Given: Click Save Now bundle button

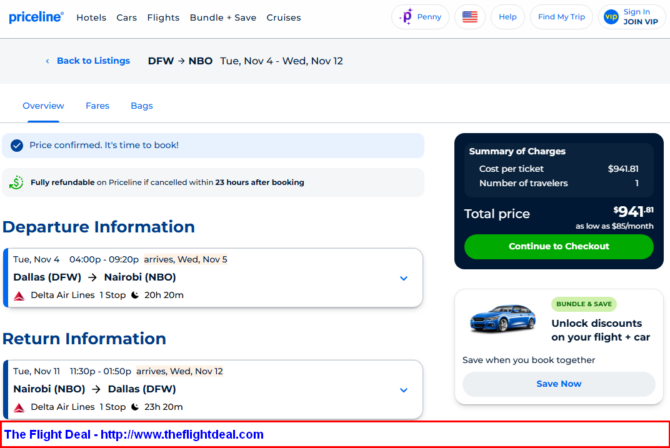Looking at the screenshot, I should pyautogui.click(x=559, y=384).
